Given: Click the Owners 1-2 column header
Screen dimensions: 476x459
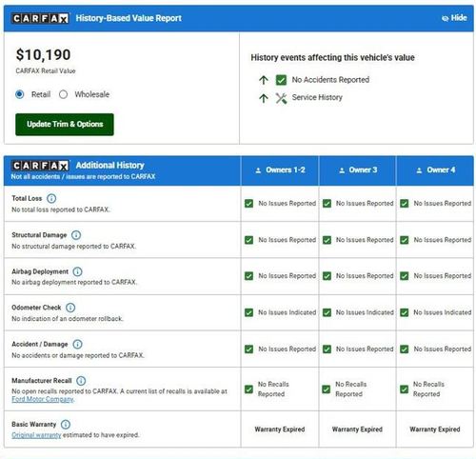Looking at the screenshot, I should point(280,170).
